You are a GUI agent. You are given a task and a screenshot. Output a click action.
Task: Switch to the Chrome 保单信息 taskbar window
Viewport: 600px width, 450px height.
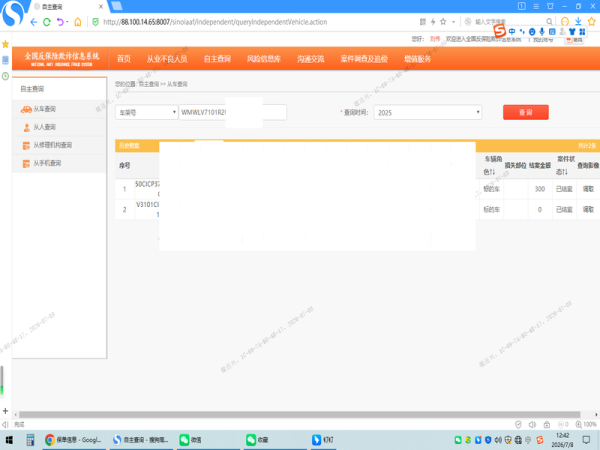coord(73,440)
